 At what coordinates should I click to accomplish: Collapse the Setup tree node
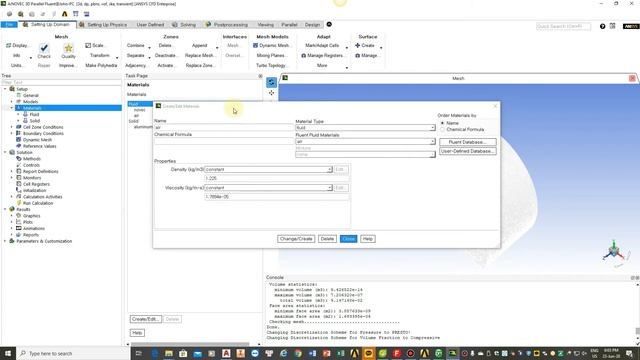point(5,89)
